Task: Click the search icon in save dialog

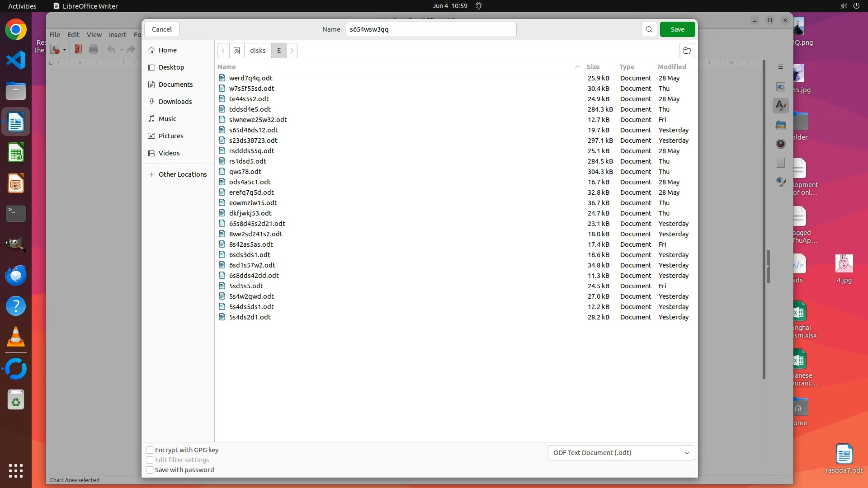Action: [x=649, y=29]
